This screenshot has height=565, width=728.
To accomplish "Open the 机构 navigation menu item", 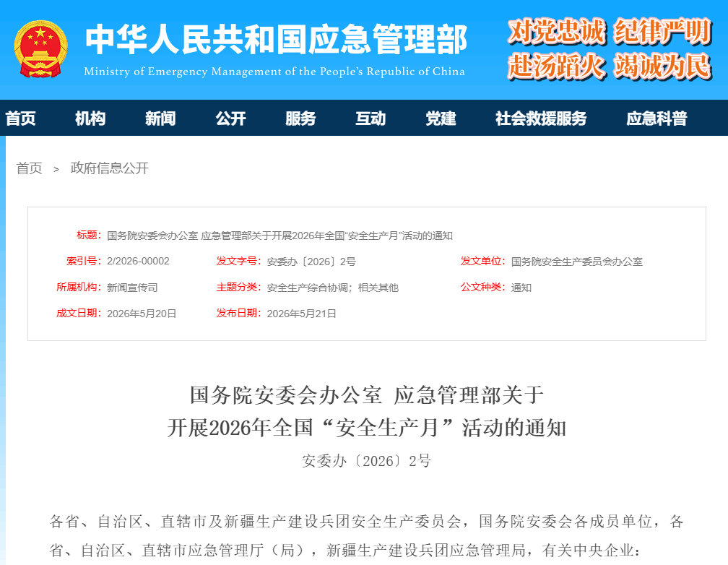I will (x=90, y=118).
